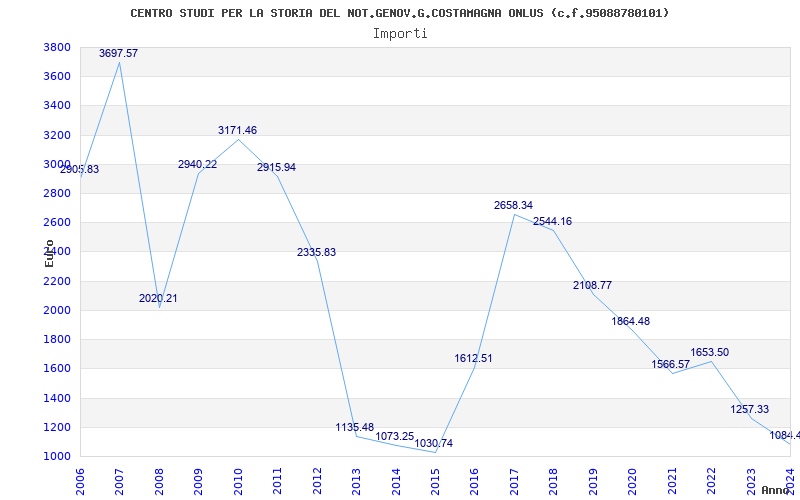The width and height of the screenshot is (800, 500).
Task: Click the x-axis year 2022
Action: [711, 481]
